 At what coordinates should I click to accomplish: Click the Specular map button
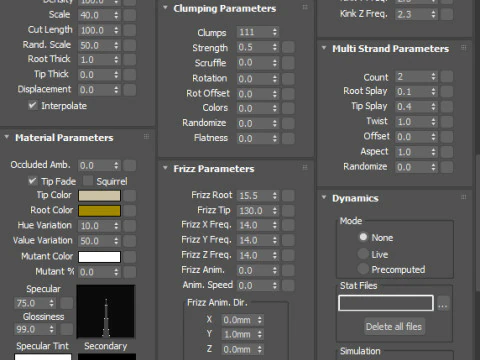pyautogui.click(x=67, y=303)
